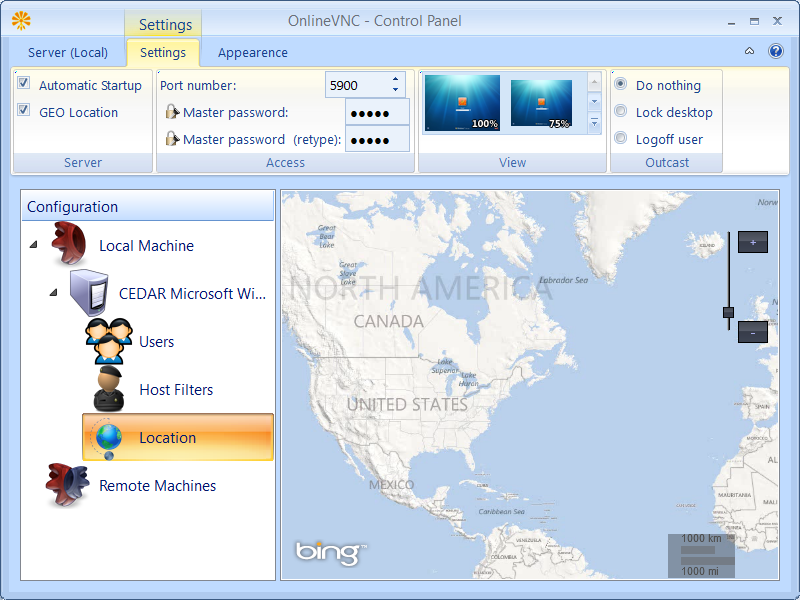Choose the 100% view thumbnail
800x600 pixels.
pyautogui.click(x=462, y=103)
